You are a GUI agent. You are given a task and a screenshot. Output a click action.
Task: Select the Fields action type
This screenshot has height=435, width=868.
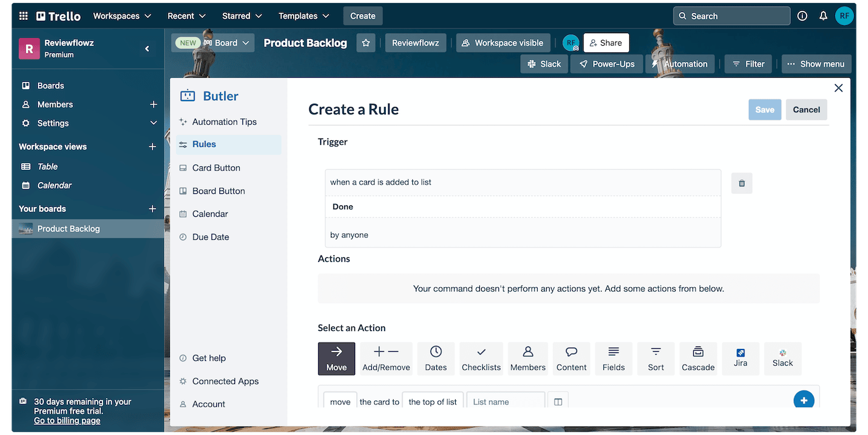pyautogui.click(x=614, y=358)
